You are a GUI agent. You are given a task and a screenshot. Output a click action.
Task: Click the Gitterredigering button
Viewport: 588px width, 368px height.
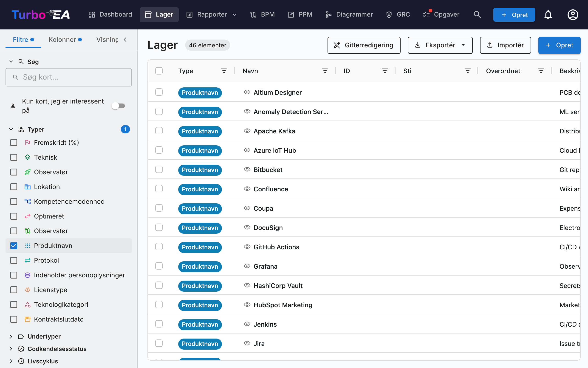click(364, 45)
